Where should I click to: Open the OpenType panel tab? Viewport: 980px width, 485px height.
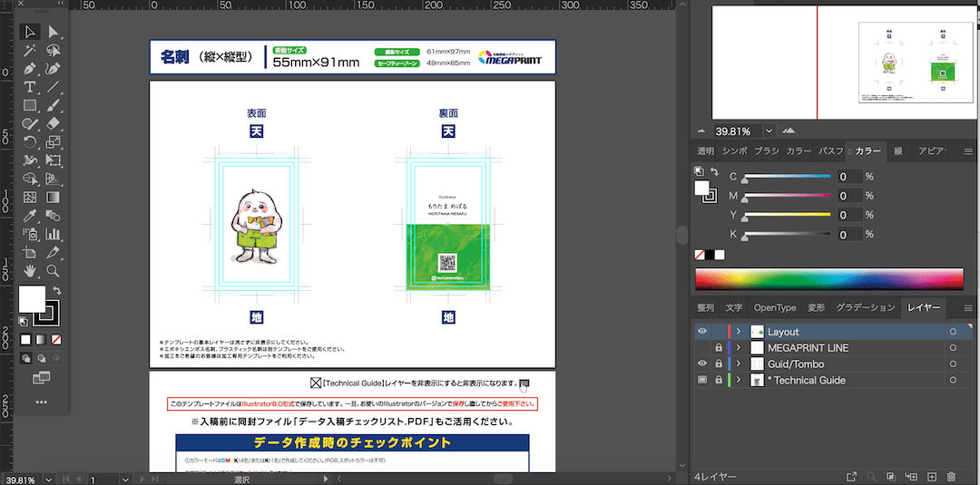pos(775,308)
